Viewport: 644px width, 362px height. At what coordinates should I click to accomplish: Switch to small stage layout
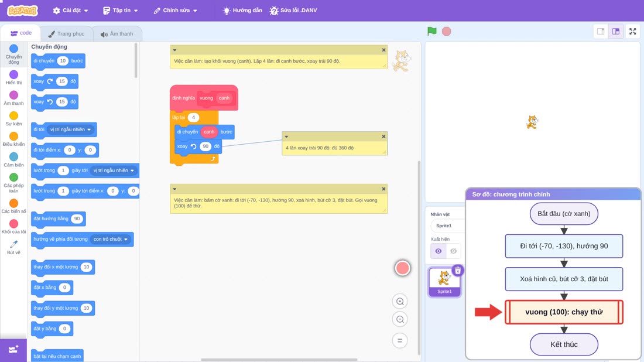click(x=601, y=31)
